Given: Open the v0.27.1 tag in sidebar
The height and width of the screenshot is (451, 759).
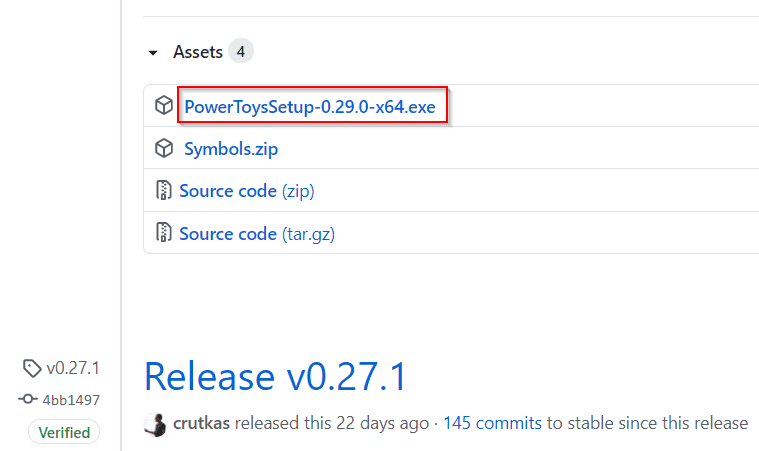Looking at the screenshot, I should [73, 368].
